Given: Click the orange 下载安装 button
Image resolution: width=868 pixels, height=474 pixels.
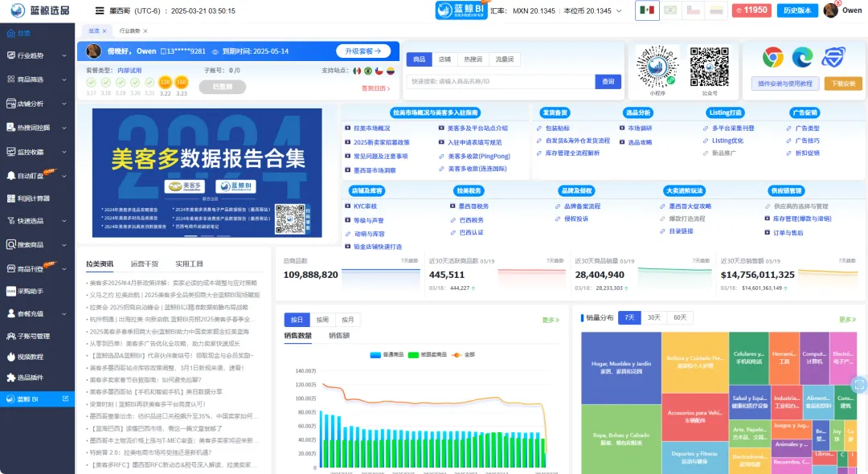Looking at the screenshot, I should [843, 84].
